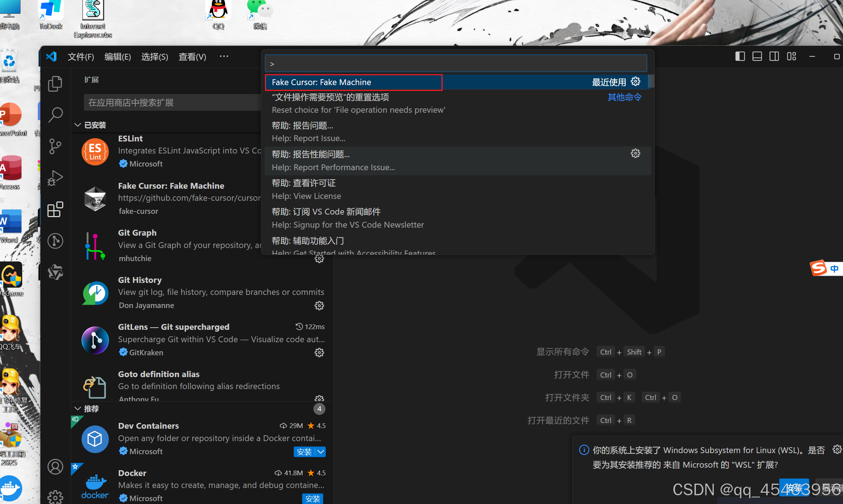Install the Docker extension
Screen dimensions: 843x504
point(312,498)
